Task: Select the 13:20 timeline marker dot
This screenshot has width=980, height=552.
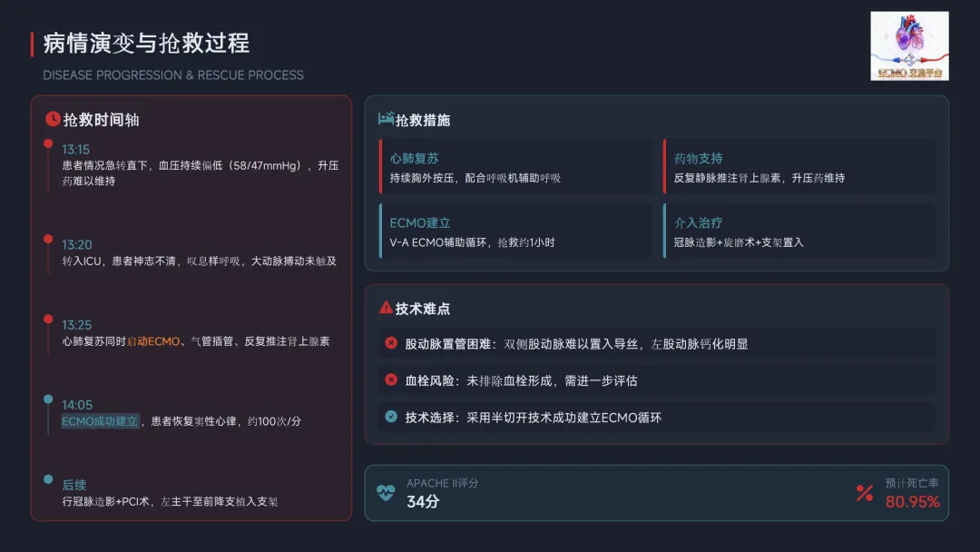Action: (x=48, y=239)
